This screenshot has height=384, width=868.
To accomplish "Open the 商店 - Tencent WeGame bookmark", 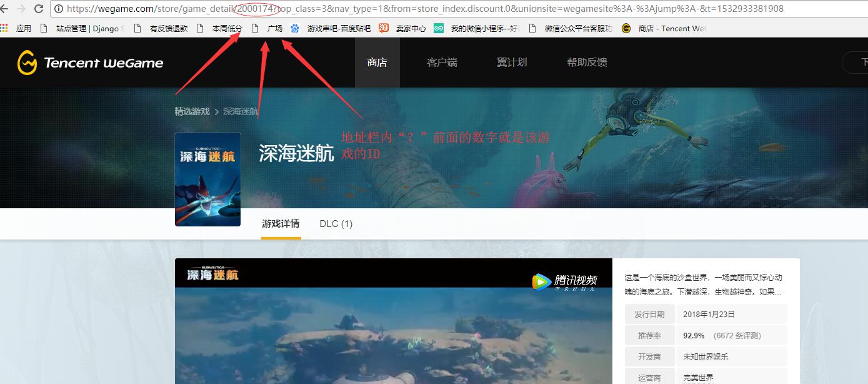I will (664, 28).
